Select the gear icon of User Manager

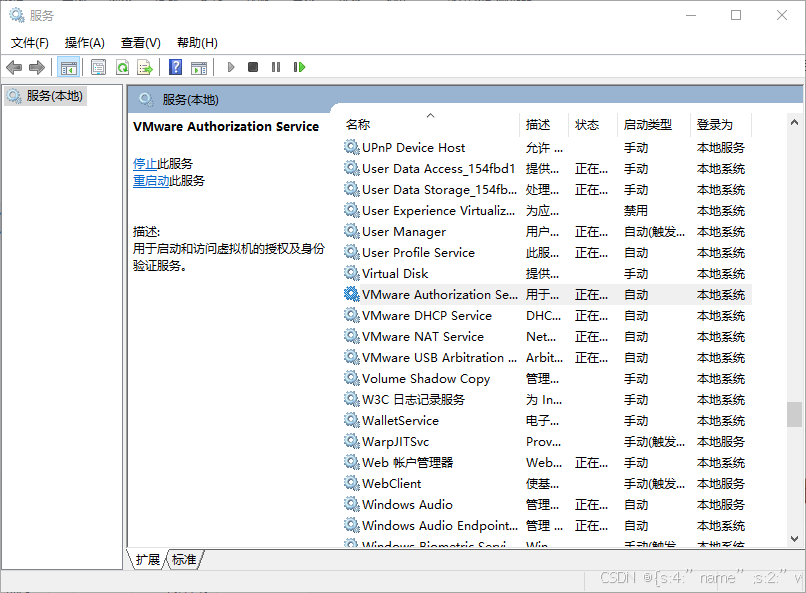tap(352, 231)
